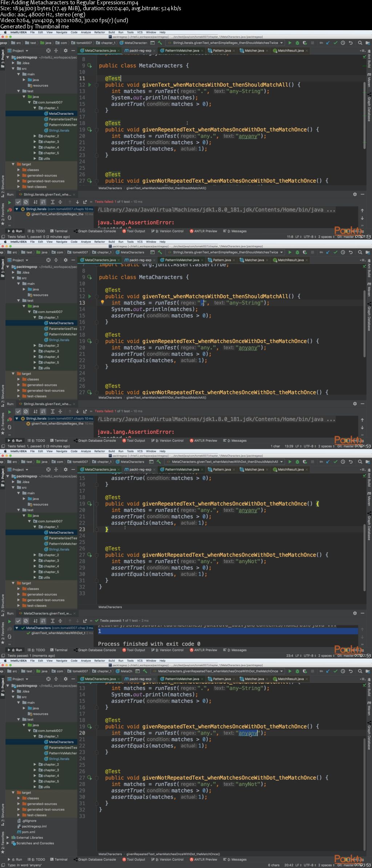This screenshot has width=372, height=868.
Task: Click the VCS history clock icon in the 00:02:53 frame toolbar
Action: (x=343, y=462)
